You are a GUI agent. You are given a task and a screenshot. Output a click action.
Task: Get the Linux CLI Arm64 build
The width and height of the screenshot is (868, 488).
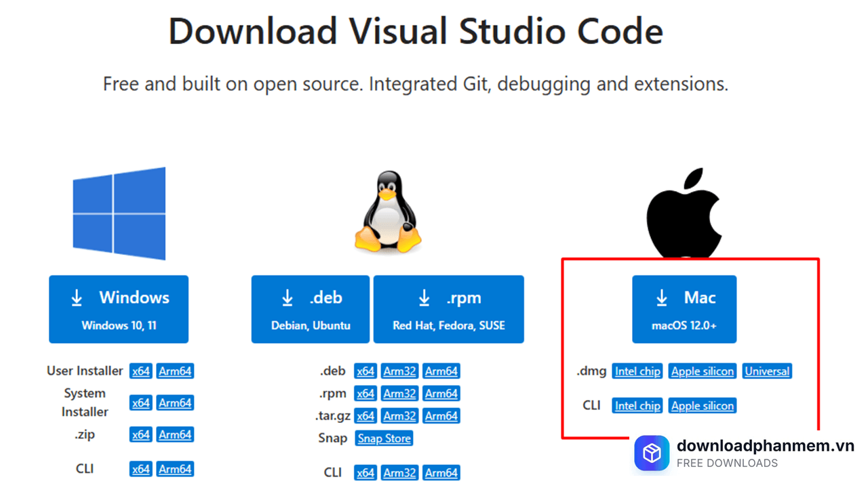pos(441,473)
